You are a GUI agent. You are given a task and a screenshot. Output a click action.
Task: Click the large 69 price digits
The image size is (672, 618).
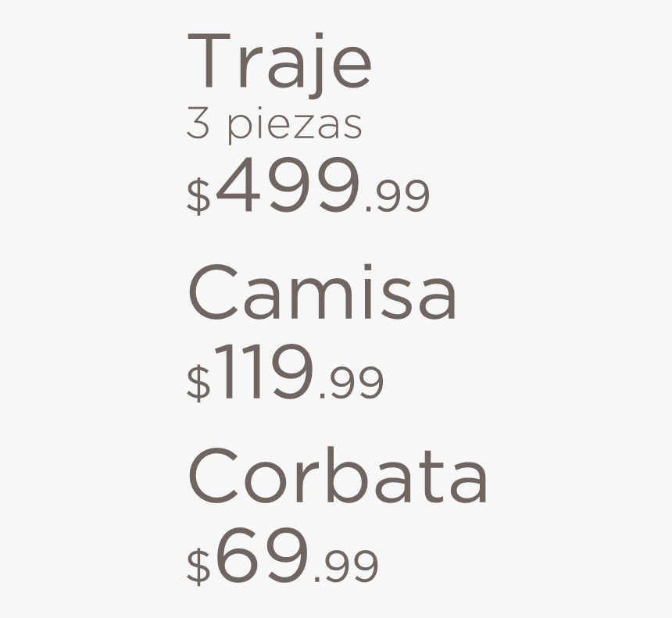click(262, 555)
